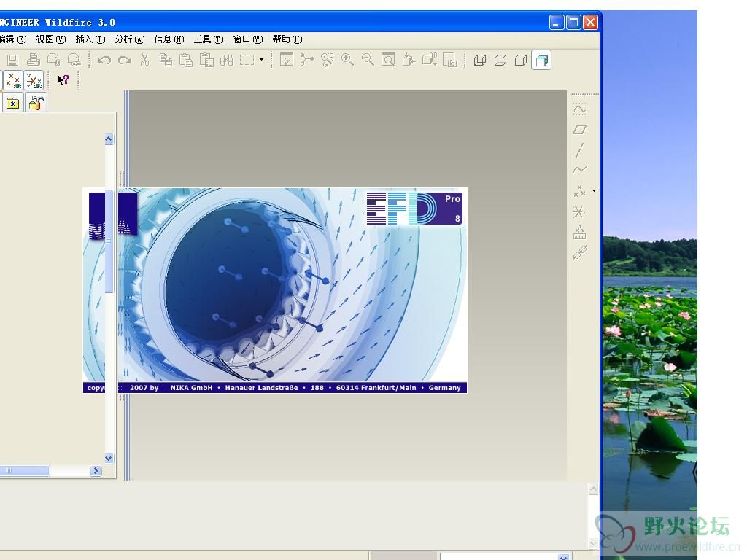Select Hidden Line display style

tap(500, 60)
